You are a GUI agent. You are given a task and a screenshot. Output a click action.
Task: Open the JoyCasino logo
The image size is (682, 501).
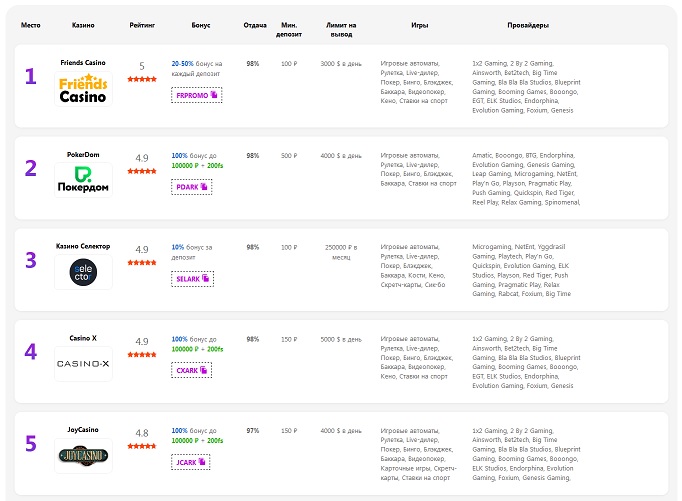coord(83,455)
